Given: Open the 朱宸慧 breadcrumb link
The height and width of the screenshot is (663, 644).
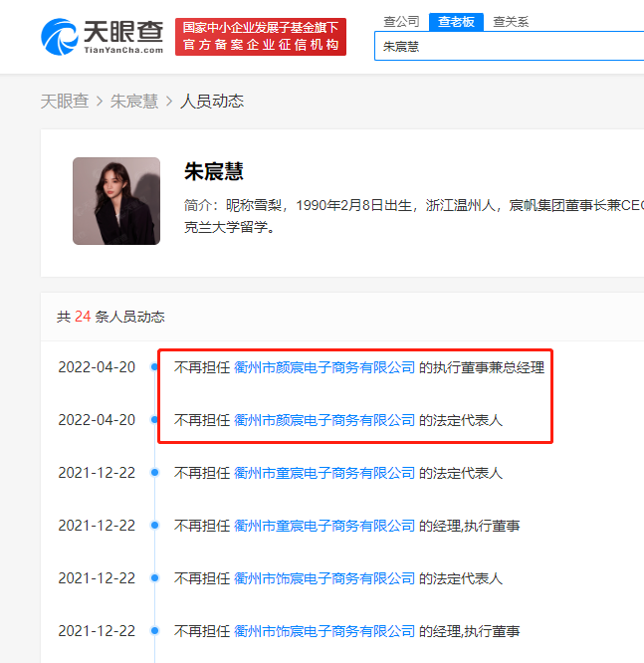Looking at the screenshot, I should point(132,101).
